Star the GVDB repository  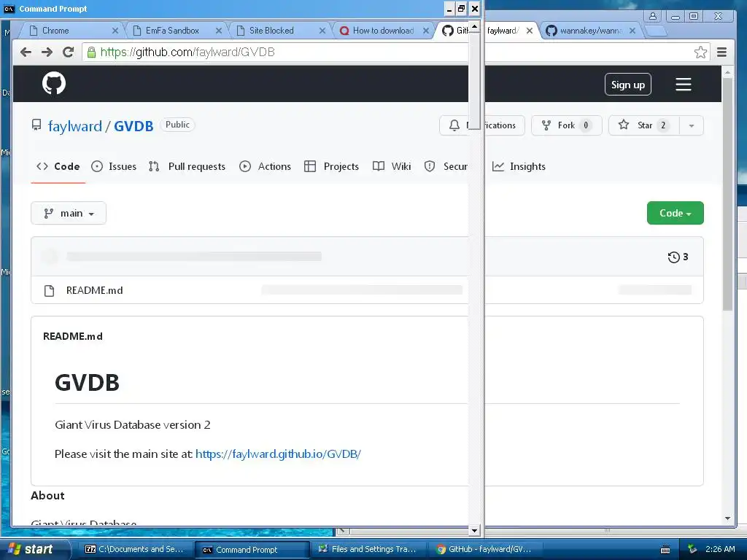[644, 125]
